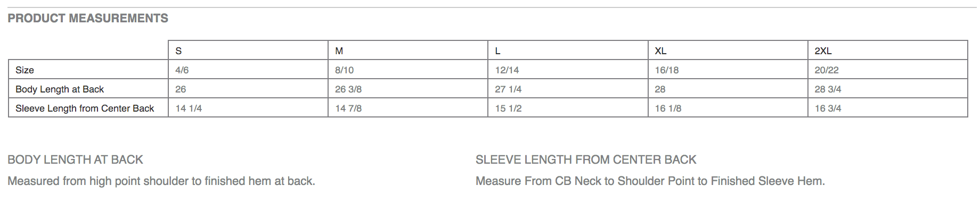Screen dimensions: 980x219
Task: Select the XL column header
Action: point(660,51)
